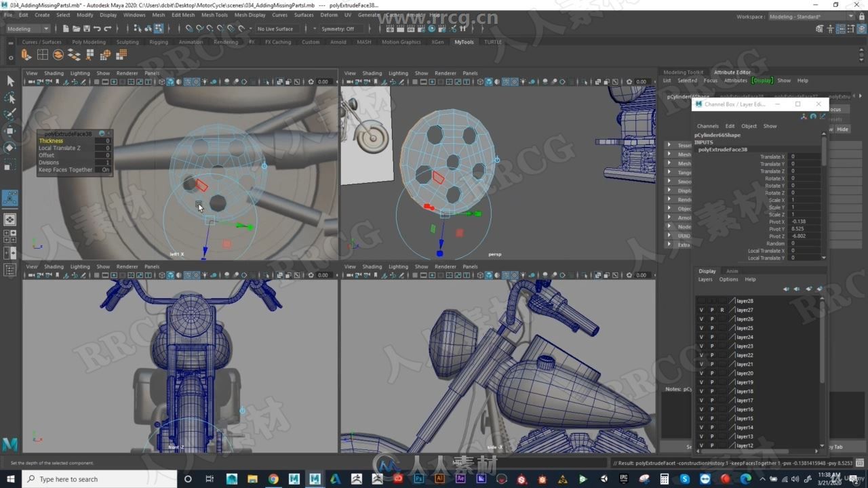Switch to the Modeling Toolkit tab
The height and width of the screenshot is (488, 868).
[x=683, y=72]
